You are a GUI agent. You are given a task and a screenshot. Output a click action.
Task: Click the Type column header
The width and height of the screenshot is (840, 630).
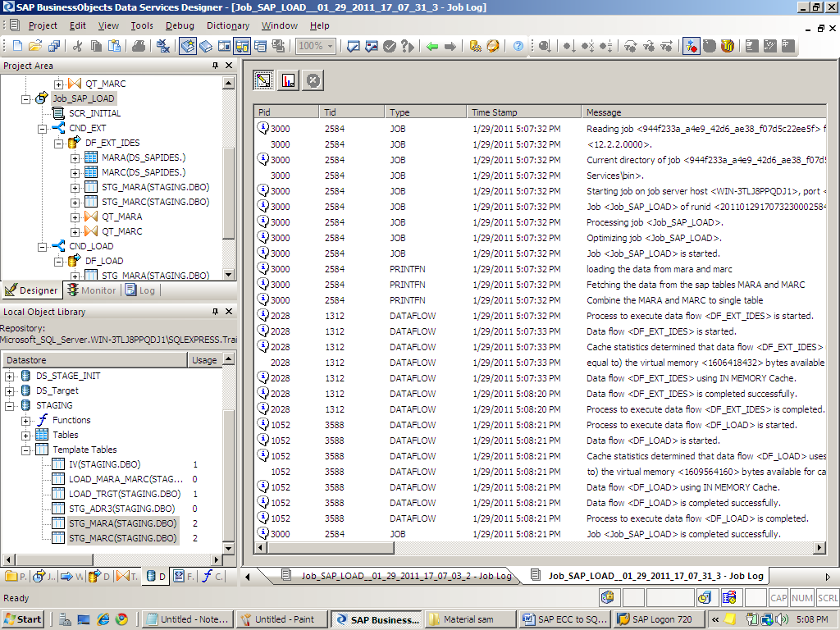point(426,112)
